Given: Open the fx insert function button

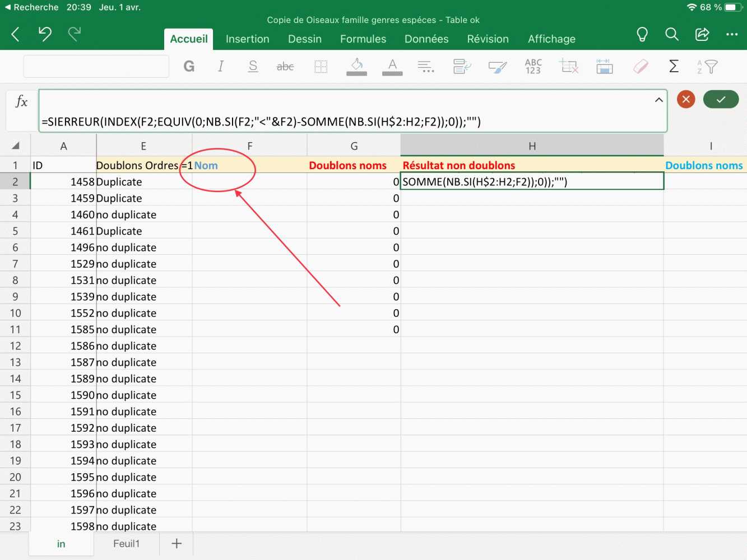Looking at the screenshot, I should tap(21, 101).
